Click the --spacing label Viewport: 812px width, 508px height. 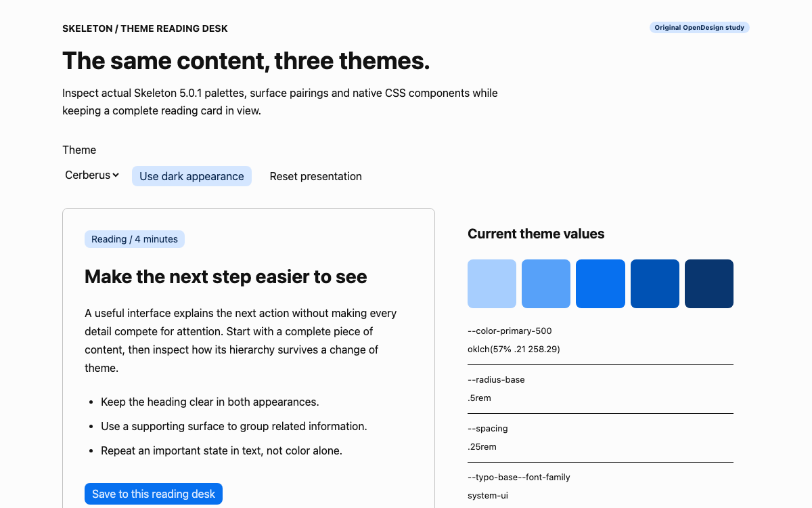click(488, 429)
